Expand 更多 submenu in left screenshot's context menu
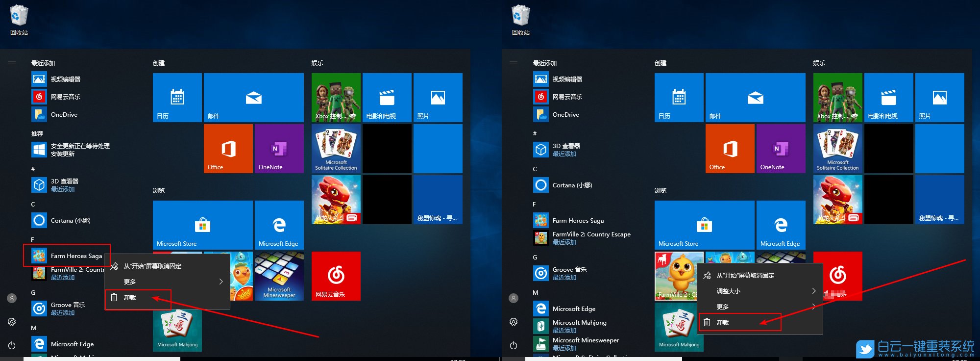 pos(167,282)
